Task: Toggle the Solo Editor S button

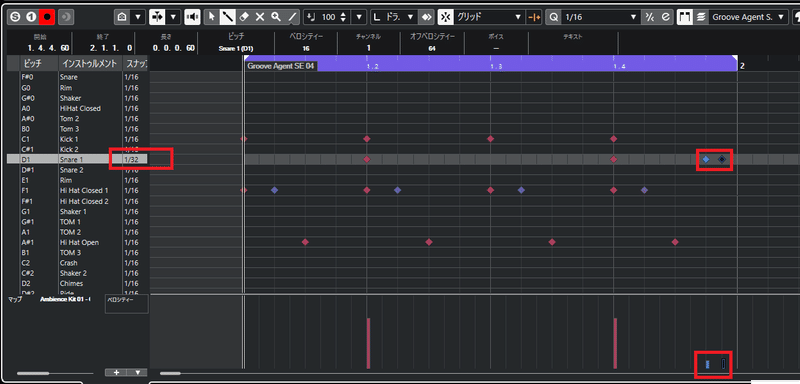Action: tap(15, 17)
